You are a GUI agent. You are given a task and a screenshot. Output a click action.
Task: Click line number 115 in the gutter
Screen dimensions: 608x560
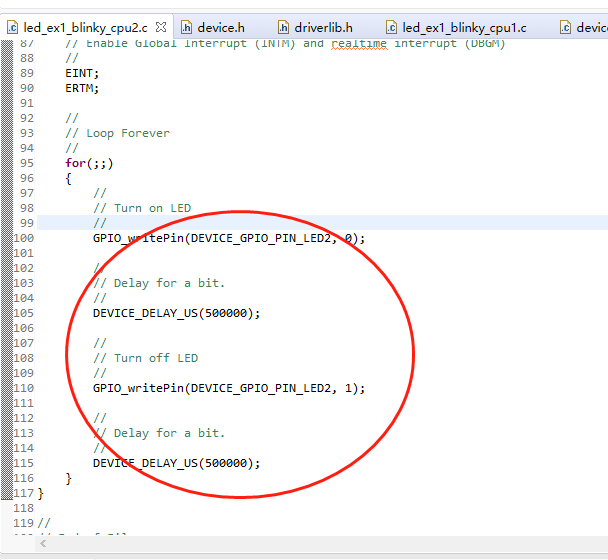point(24,463)
